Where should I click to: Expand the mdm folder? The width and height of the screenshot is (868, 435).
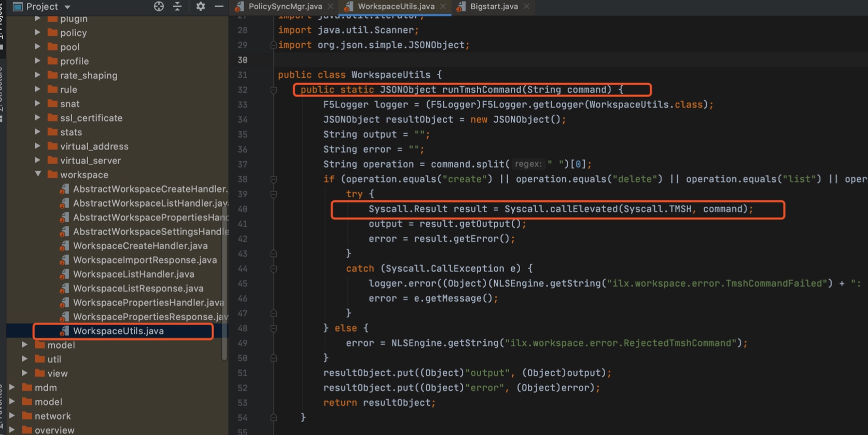coord(12,387)
